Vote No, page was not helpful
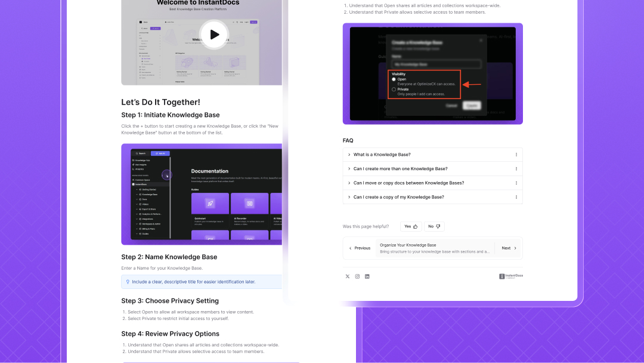 coord(434,226)
